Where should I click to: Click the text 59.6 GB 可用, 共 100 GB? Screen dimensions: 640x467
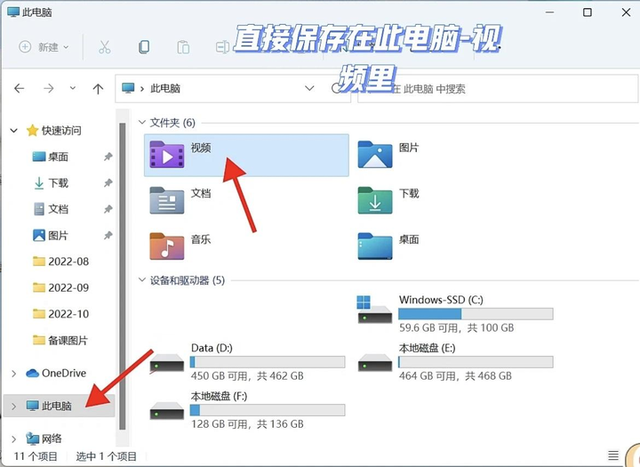[456, 328]
